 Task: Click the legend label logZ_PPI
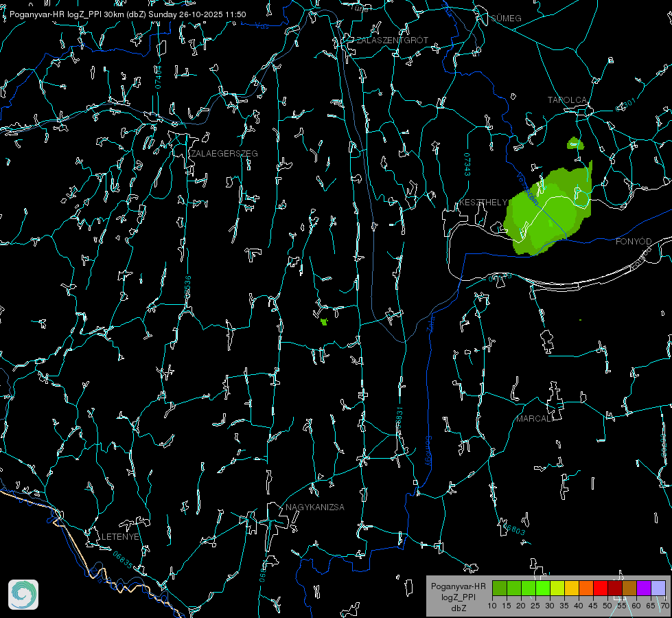pos(458,597)
